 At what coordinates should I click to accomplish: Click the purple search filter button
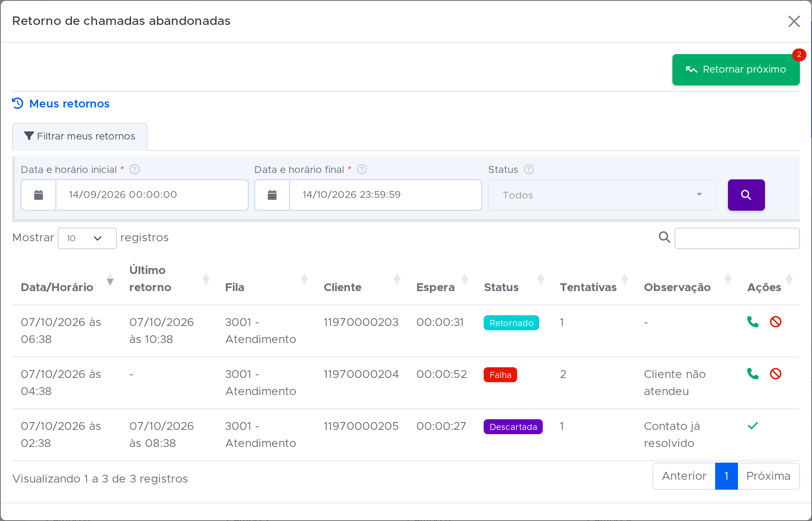746,195
